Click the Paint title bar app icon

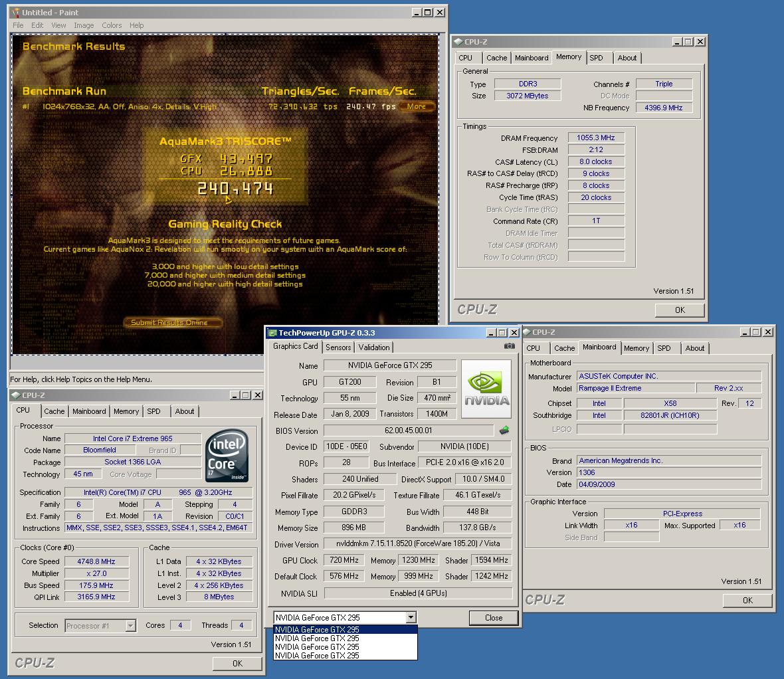coord(16,13)
